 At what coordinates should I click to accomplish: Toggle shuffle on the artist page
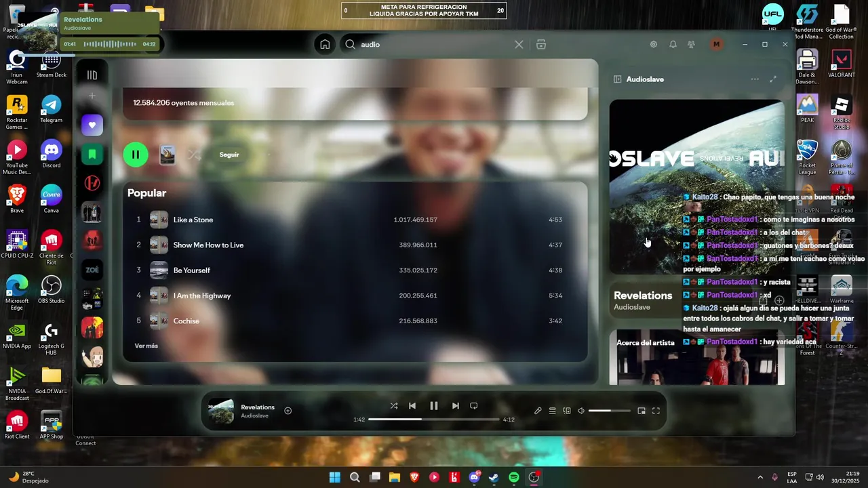[x=195, y=155]
